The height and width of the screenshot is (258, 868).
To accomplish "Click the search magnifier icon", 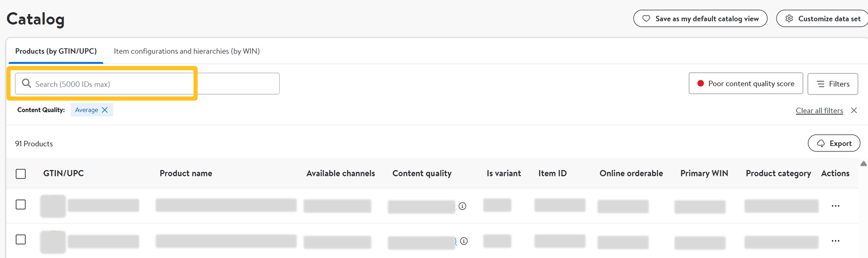I will (26, 84).
